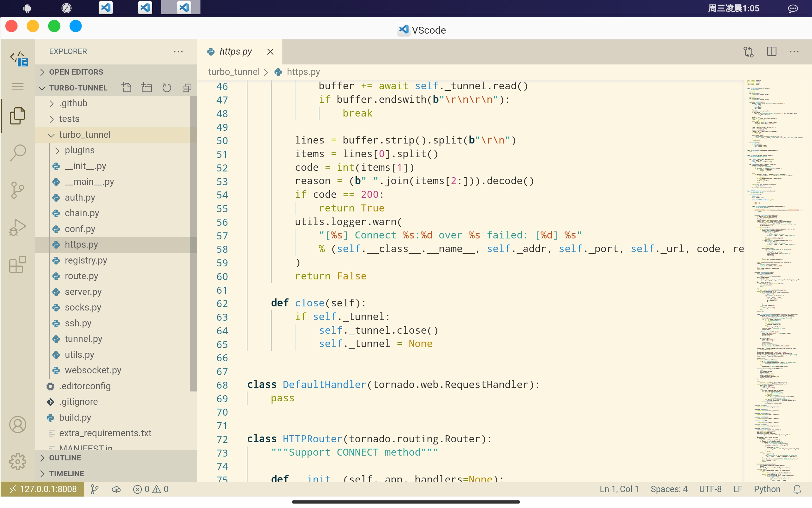Switch to the first VS Code task in top bar

click(x=106, y=7)
